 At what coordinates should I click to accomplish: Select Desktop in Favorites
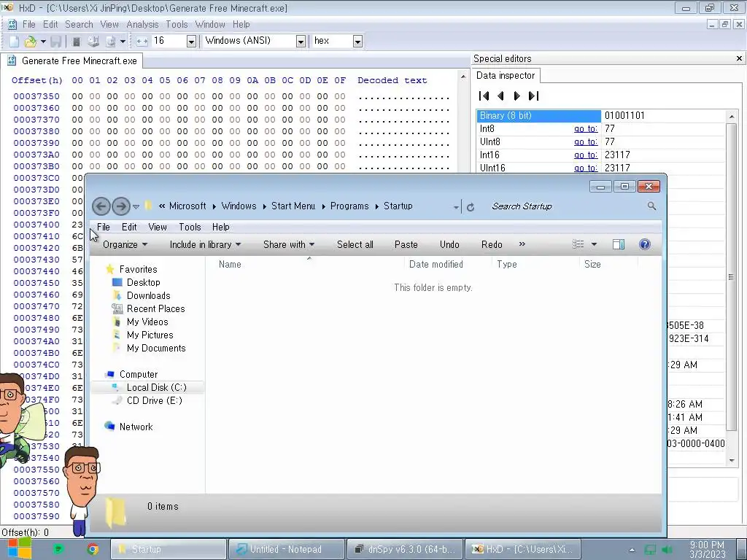[x=143, y=282]
